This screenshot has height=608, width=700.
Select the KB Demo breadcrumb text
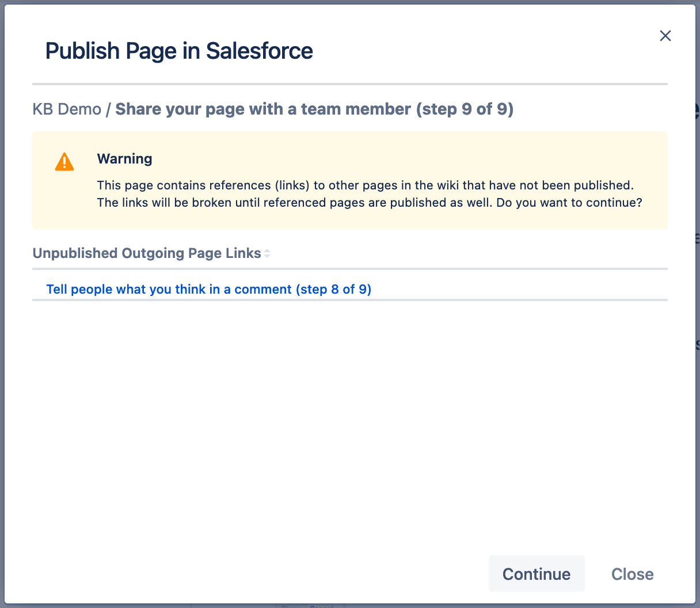(x=67, y=109)
